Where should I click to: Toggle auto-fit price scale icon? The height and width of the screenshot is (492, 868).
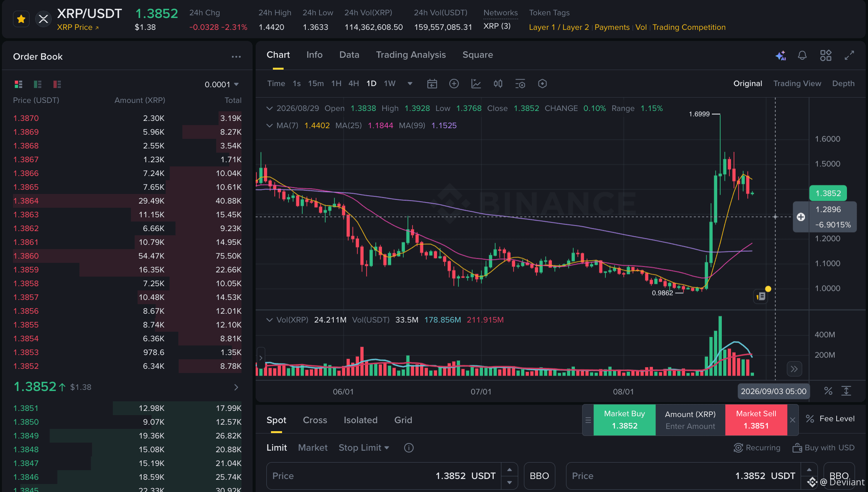(x=846, y=391)
